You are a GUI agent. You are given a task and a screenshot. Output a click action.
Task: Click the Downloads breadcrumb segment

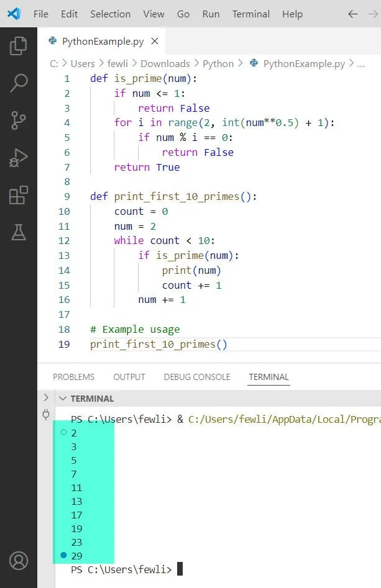tap(165, 63)
